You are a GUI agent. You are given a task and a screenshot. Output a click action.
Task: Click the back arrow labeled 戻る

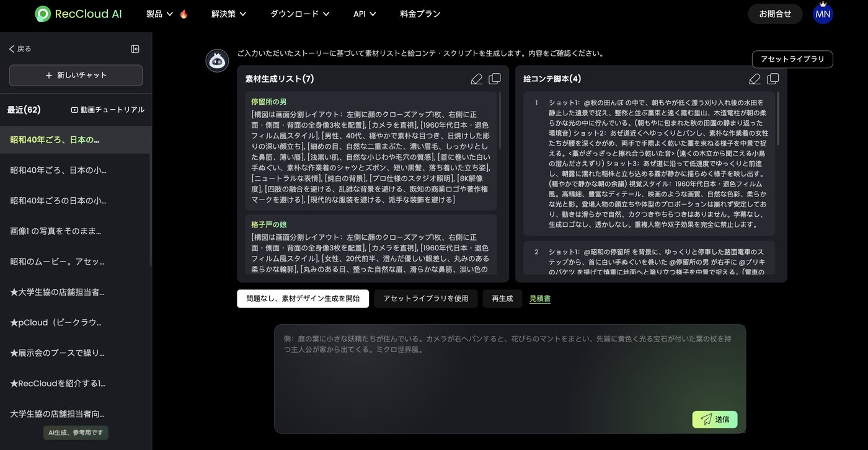[20, 49]
